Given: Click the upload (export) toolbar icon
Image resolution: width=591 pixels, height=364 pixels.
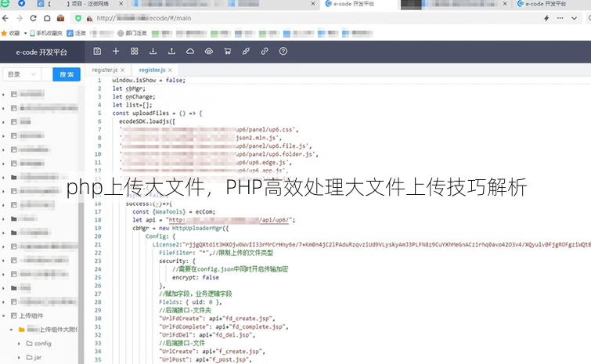Looking at the screenshot, I should 171,51.
